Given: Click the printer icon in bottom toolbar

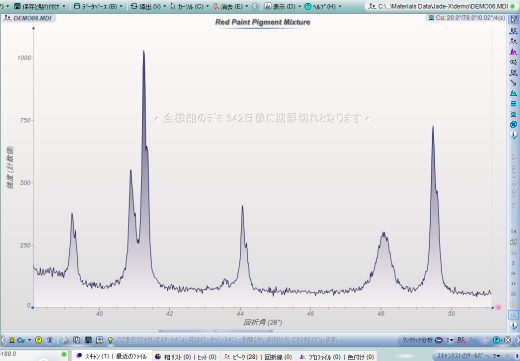Looking at the screenshot, I should (65, 340).
